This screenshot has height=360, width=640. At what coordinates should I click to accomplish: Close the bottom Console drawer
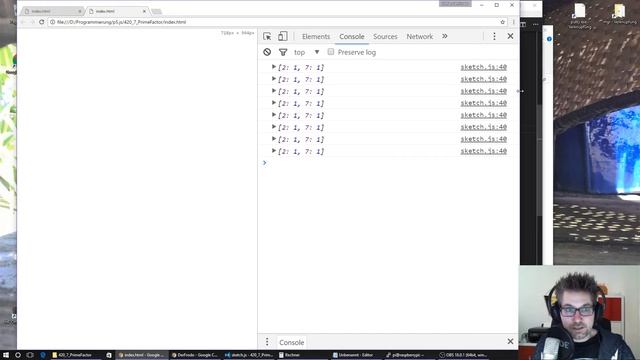pyautogui.click(x=510, y=341)
